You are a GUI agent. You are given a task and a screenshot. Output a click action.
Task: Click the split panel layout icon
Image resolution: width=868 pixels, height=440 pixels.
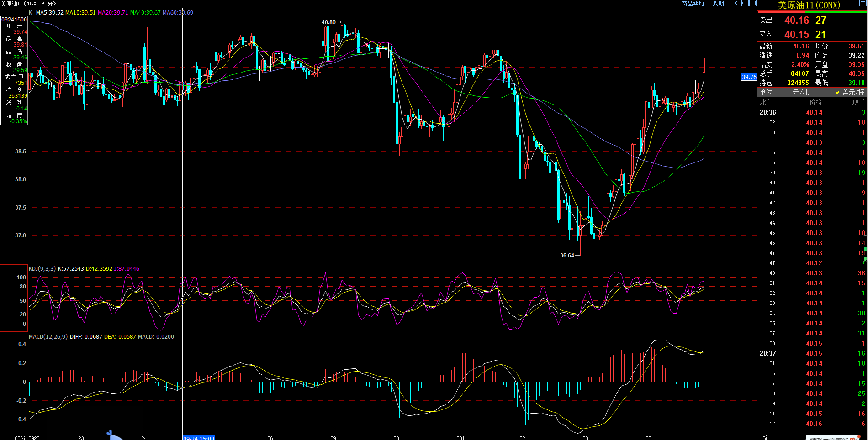[x=752, y=3]
